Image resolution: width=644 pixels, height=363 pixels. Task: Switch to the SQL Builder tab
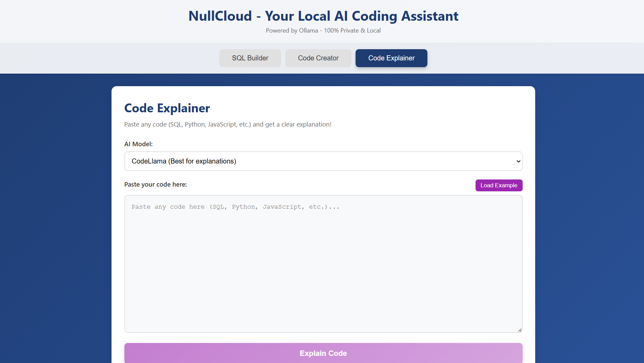250,58
